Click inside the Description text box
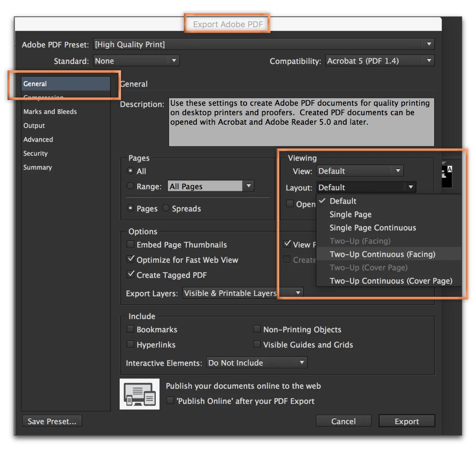This screenshot has width=476, height=452. pyautogui.click(x=301, y=122)
